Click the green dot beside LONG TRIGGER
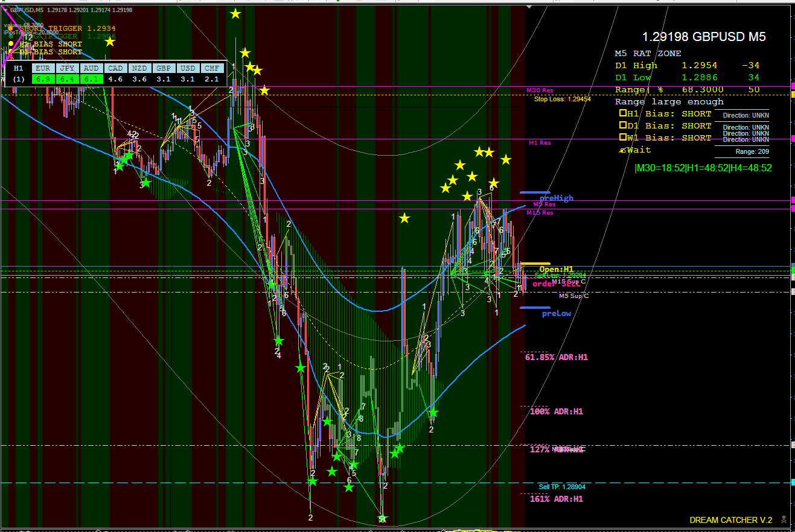 tap(10, 36)
